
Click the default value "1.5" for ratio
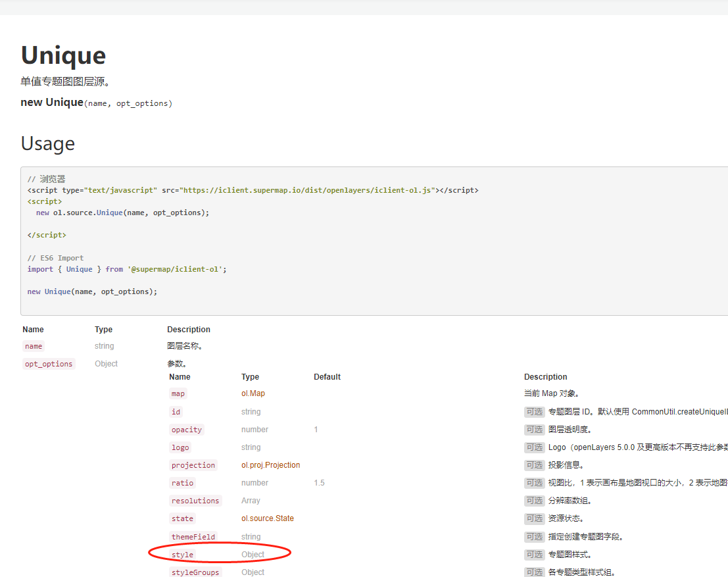[320, 483]
